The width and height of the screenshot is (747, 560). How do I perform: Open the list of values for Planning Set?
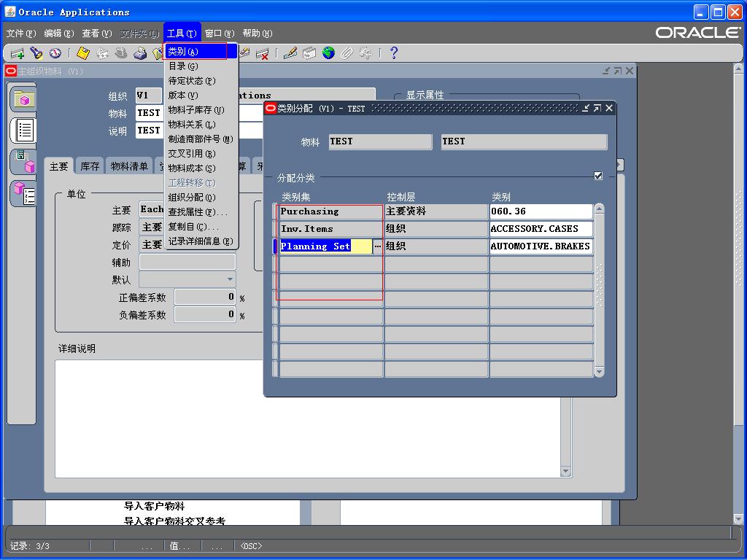(377, 246)
